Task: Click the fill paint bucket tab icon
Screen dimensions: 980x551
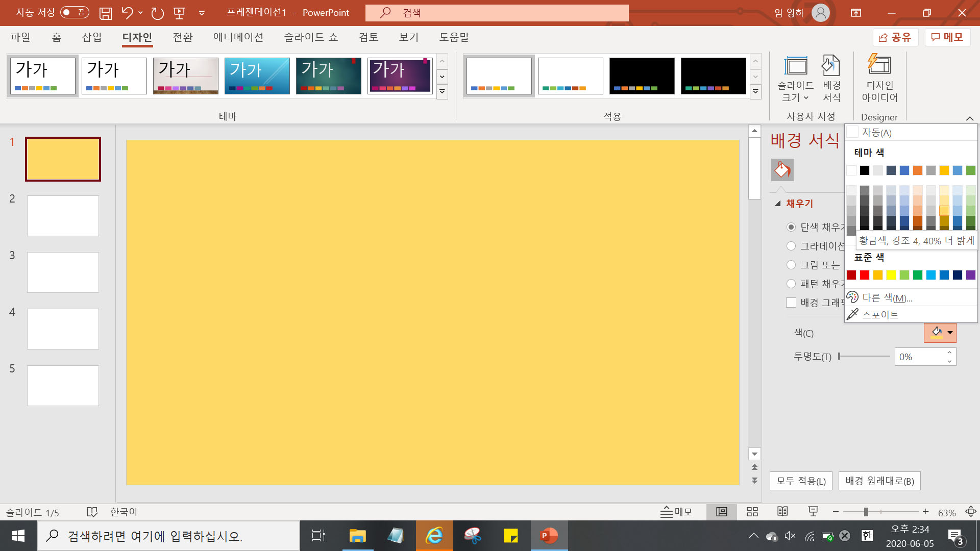Action: (x=782, y=170)
